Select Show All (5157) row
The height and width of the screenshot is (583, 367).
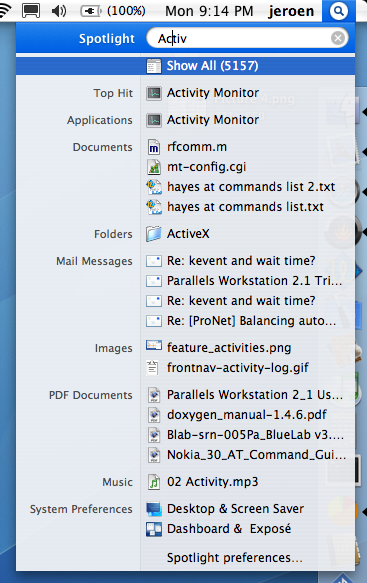tap(185, 66)
